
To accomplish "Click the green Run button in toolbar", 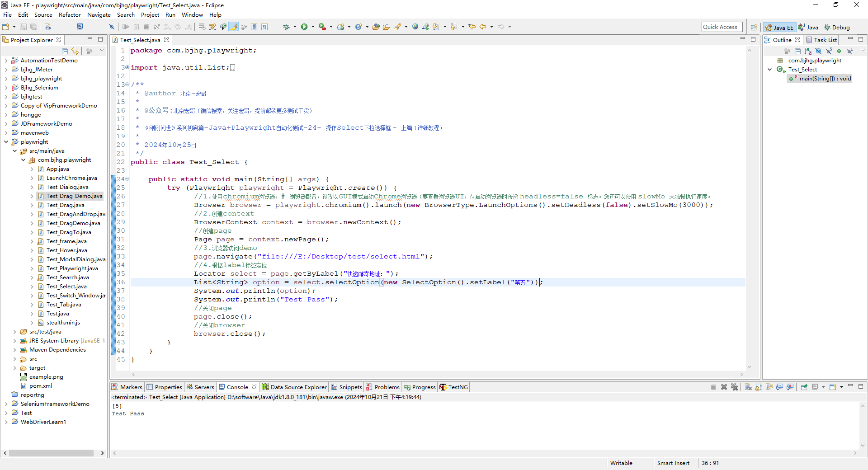I will click(304, 27).
